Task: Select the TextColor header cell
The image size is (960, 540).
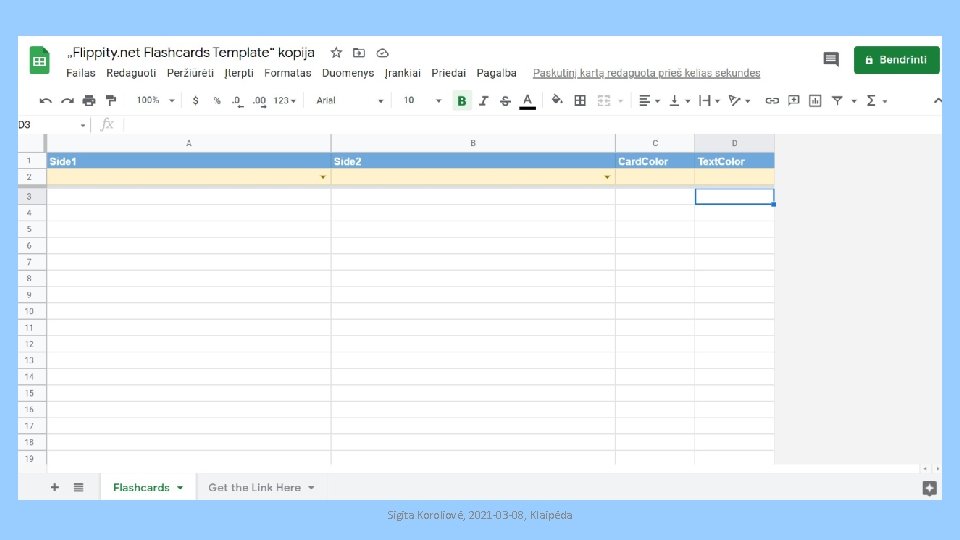Action: tap(734, 161)
